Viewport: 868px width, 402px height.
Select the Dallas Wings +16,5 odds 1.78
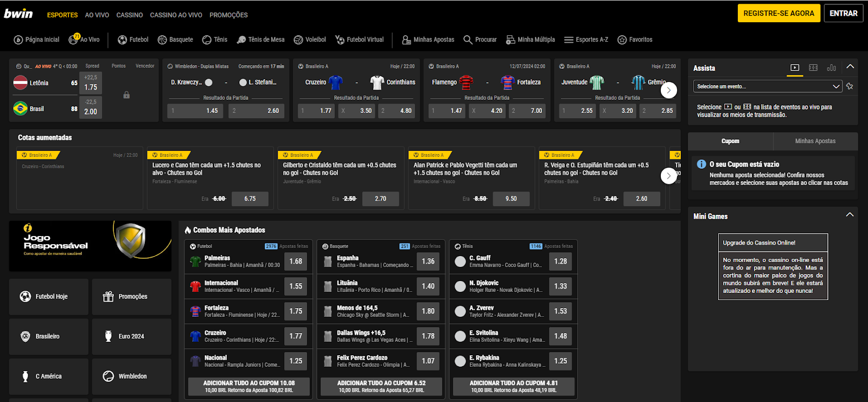pyautogui.click(x=428, y=336)
